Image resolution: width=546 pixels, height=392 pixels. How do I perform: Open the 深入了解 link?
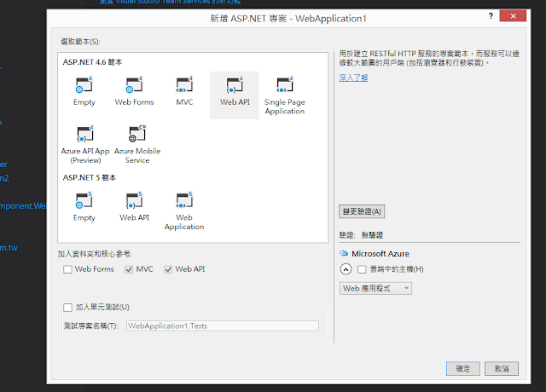pos(353,78)
